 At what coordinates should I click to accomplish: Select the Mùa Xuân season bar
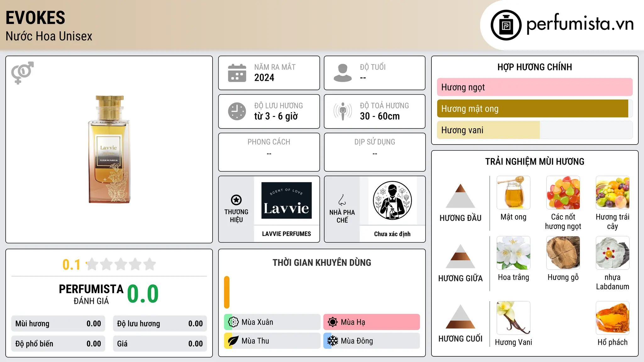pyautogui.click(x=272, y=322)
